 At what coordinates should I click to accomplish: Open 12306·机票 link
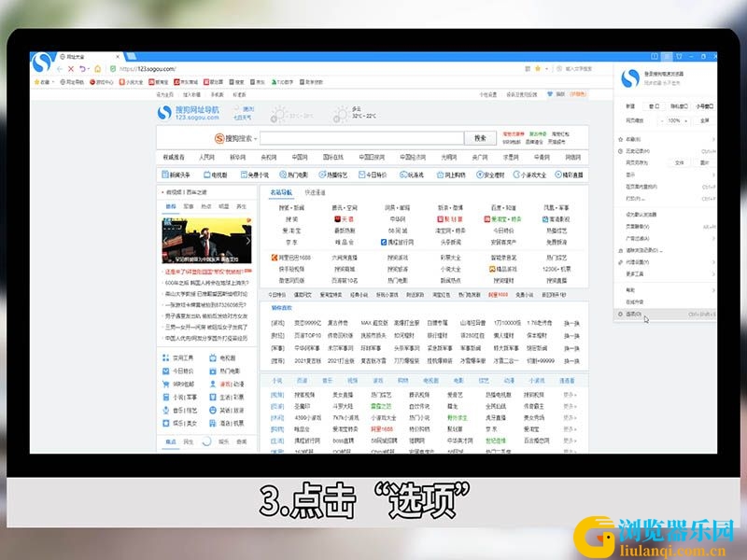557,269
